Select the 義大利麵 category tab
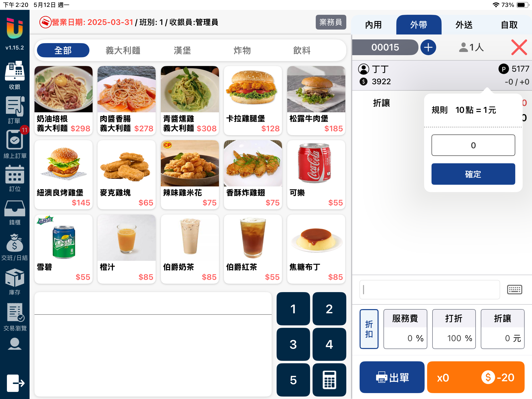Viewport: 532px width, 399px height. click(123, 50)
